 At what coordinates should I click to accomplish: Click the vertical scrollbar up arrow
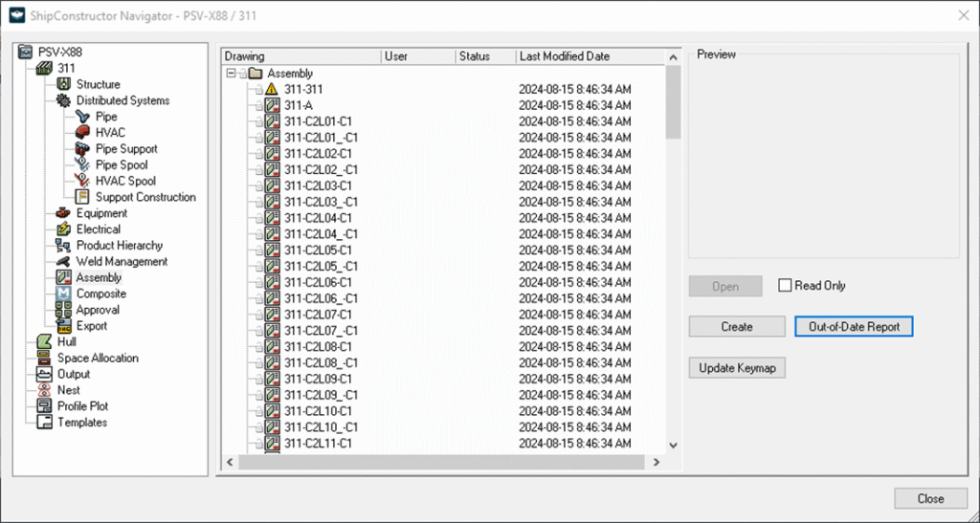point(673,57)
